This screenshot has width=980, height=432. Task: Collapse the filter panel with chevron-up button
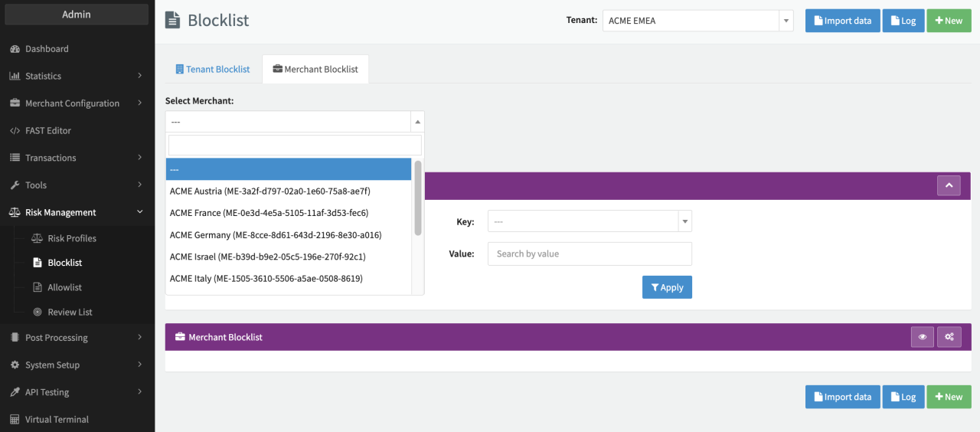[949, 185]
